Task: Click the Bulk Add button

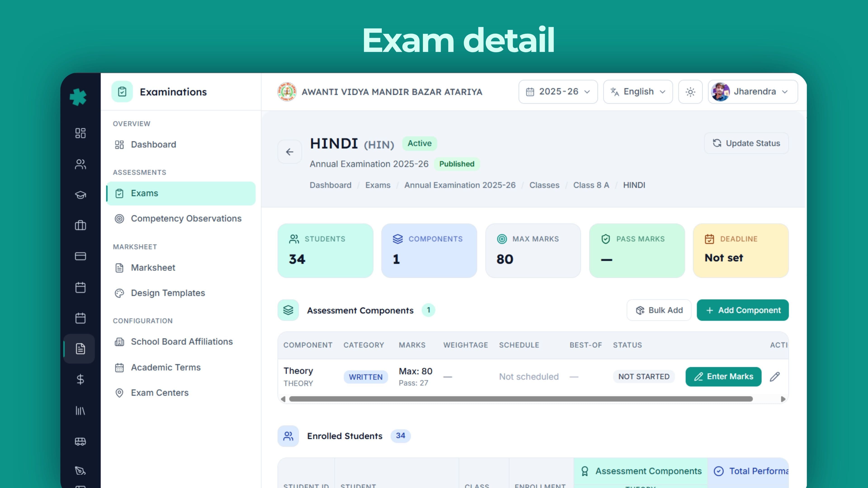Action: point(659,310)
